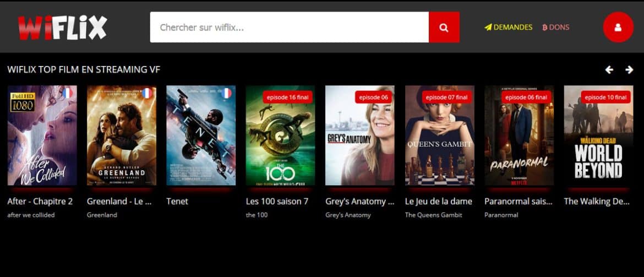Click the red search magnifier button
This screenshot has width=644, height=277.
pos(444,27)
